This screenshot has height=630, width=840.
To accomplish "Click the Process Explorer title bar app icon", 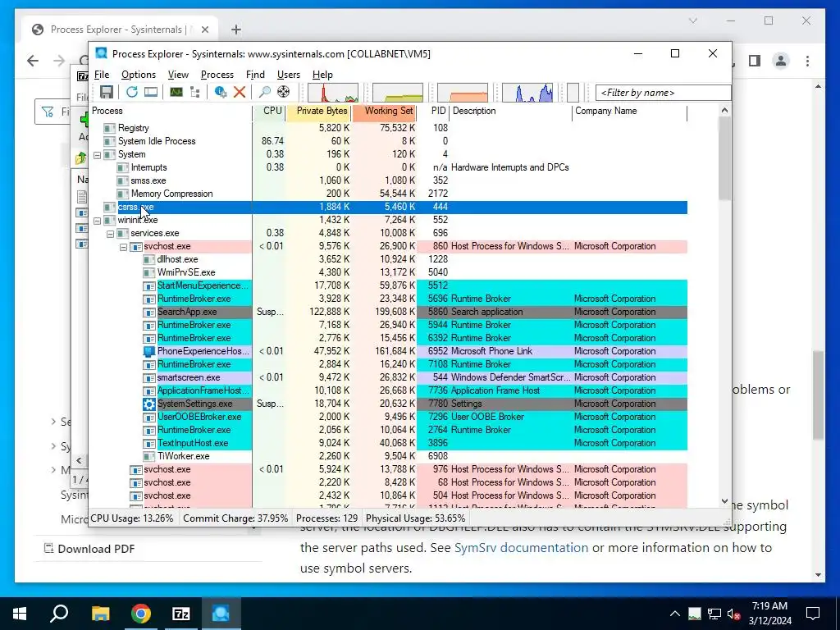I will [101, 53].
